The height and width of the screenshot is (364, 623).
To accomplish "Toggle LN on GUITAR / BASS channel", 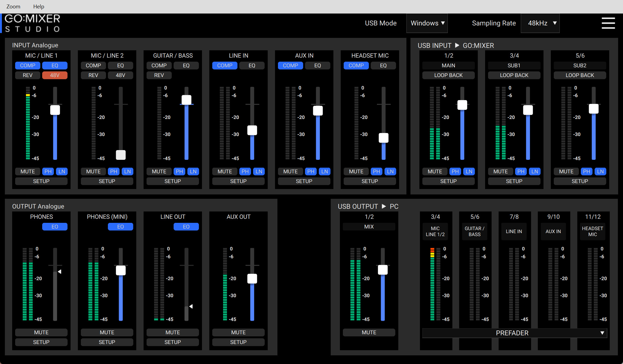I will 193,171.
